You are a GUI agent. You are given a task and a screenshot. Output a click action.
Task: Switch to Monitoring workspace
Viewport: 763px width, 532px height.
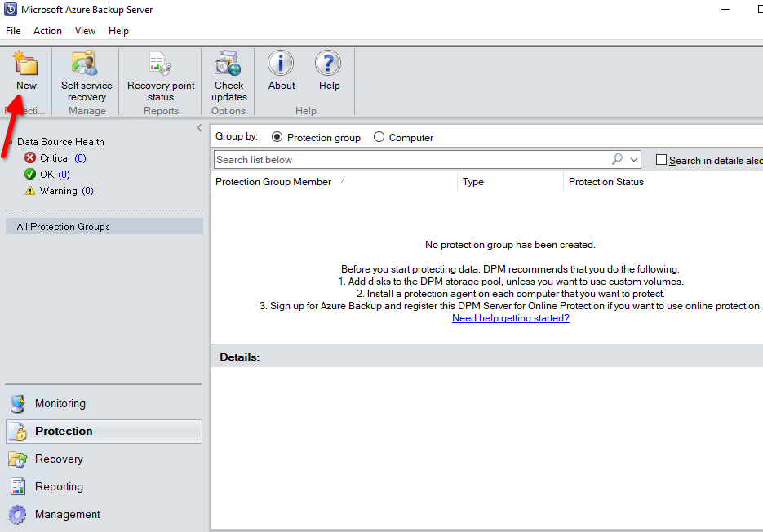tap(104, 404)
